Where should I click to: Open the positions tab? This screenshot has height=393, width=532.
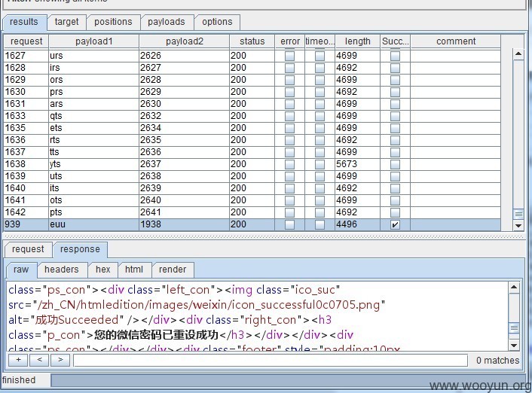point(113,22)
